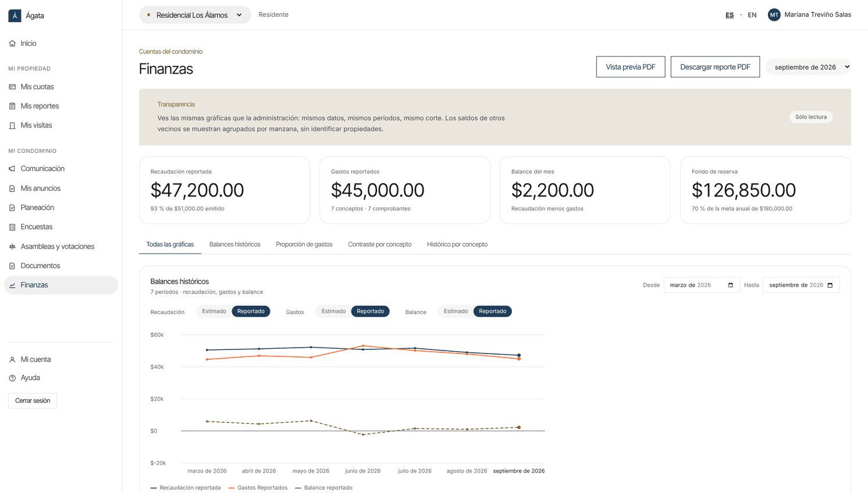Open the Residencial Los Álamos selector
Viewport: 868px width, 493px height.
(195, 15)
